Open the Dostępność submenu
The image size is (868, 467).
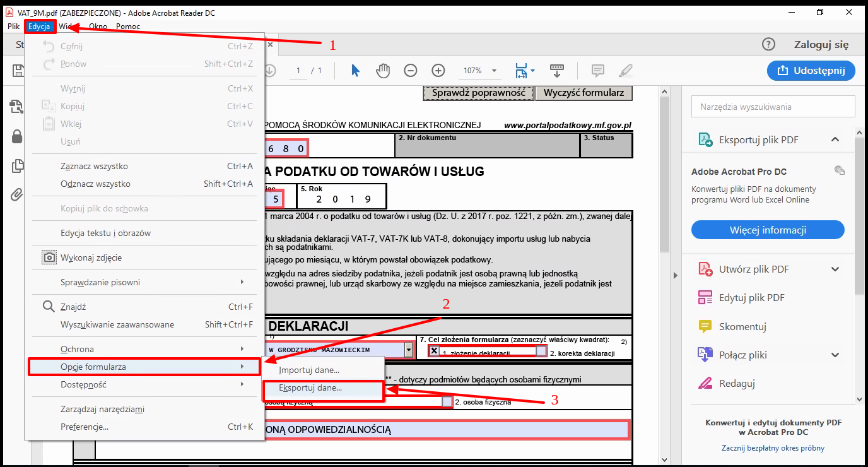144,384
